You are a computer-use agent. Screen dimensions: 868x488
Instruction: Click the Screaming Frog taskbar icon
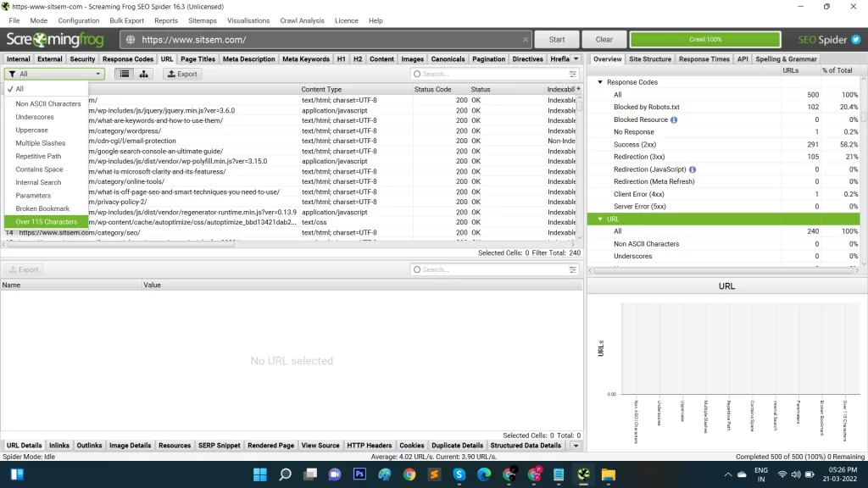583,474
